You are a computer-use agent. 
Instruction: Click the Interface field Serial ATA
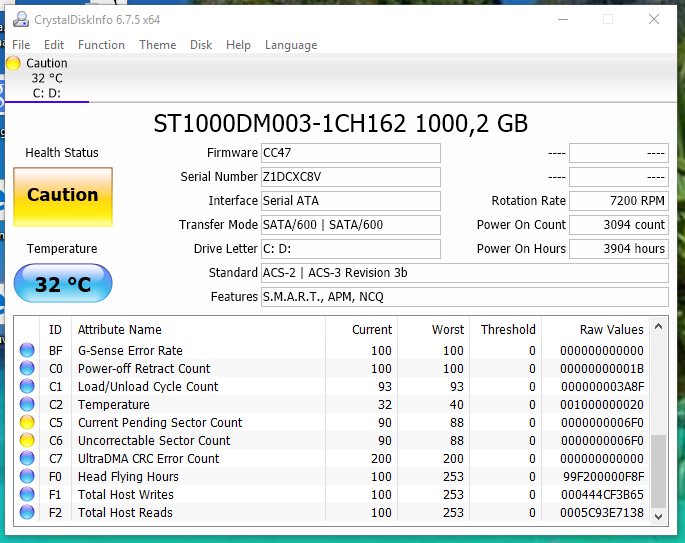351,201
